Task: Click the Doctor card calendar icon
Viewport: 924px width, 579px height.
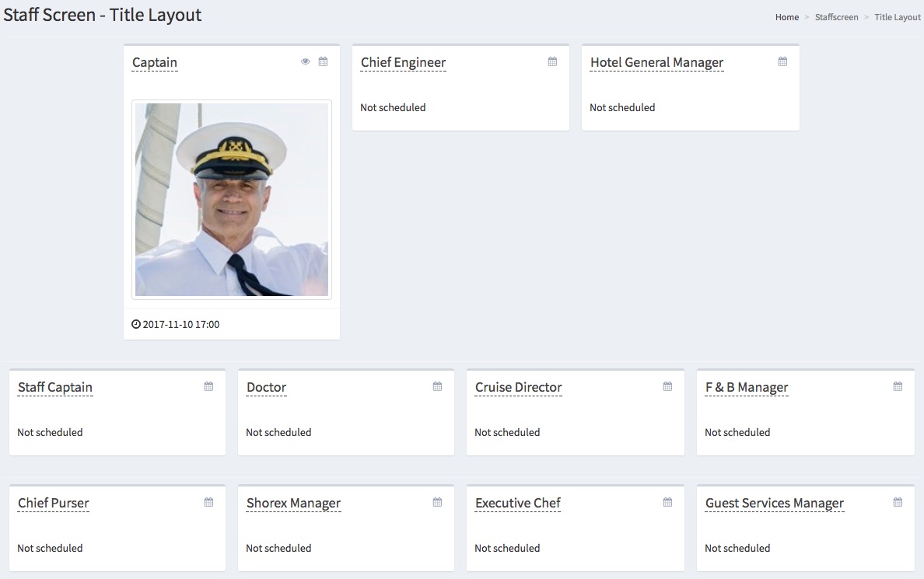Action: (437, 386)
